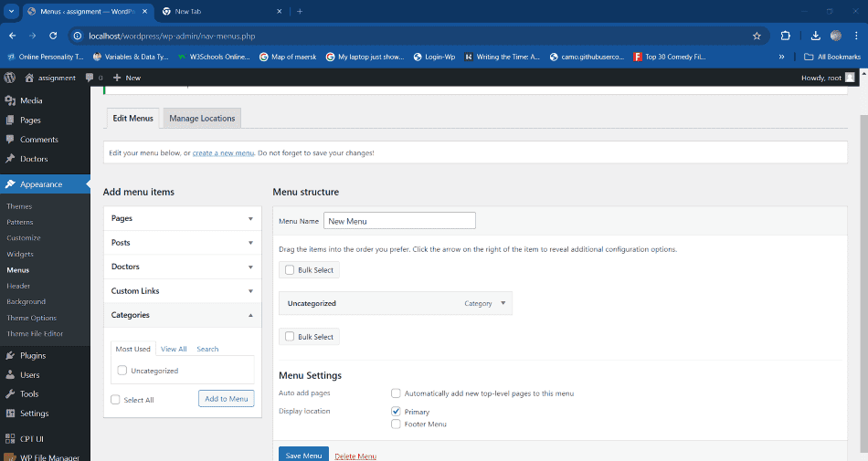Click the browser back arrow
This screenshot has width=868, height=461.
(x=12, y=36)
